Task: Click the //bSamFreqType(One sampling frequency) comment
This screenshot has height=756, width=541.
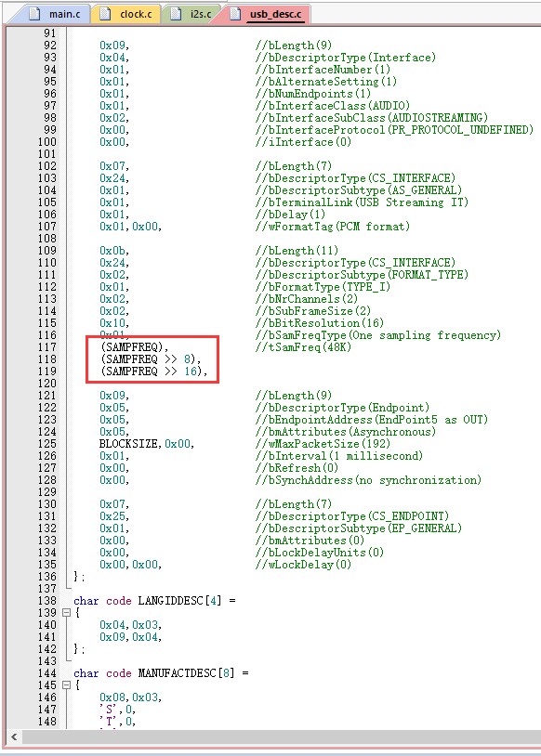Action: click(x=378, y=335)
